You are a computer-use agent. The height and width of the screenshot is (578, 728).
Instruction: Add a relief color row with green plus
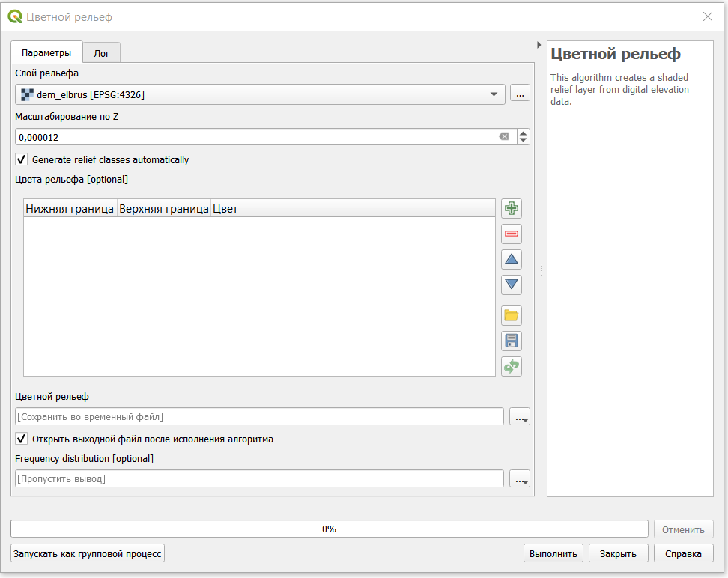[512, 208]
